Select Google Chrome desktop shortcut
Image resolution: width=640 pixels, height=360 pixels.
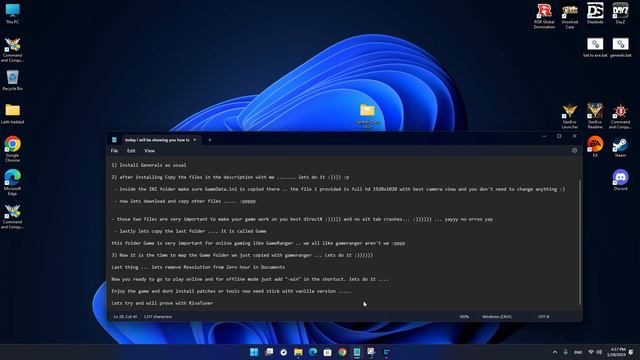pos(12,149)
